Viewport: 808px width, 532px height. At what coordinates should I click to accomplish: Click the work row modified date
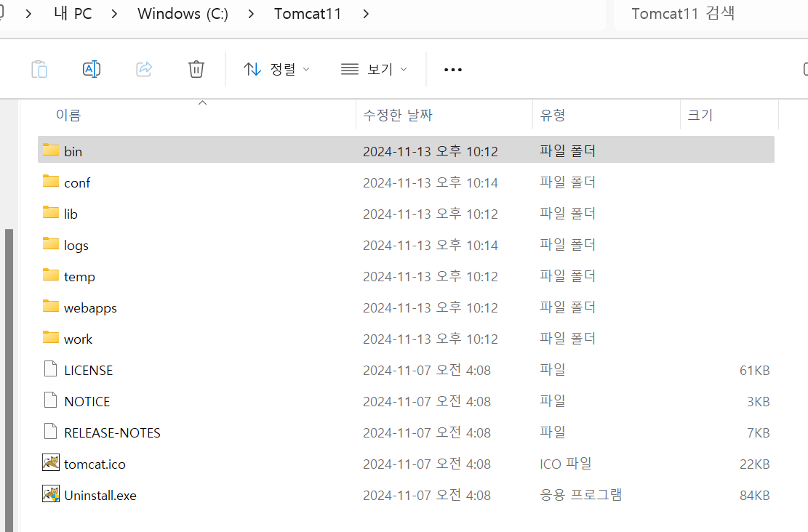click(x=431, y=339)
